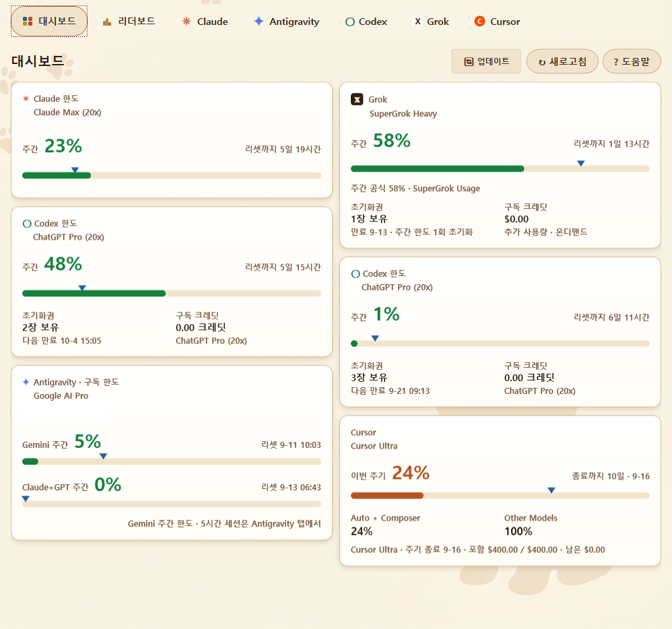The height and width of the screenshot is (629, 672).
Task: Click the blue time marker on Gemini bar
Action: (103, 456)
